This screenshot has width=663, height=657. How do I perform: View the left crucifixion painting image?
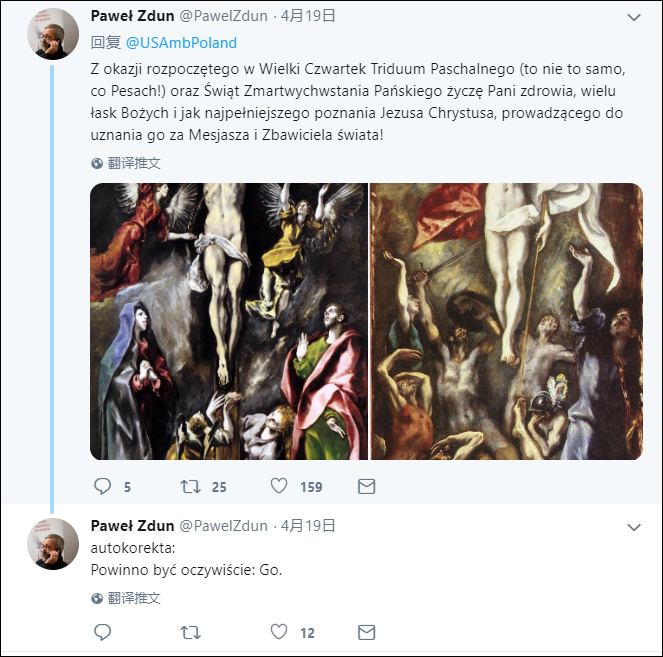(229, 321)
